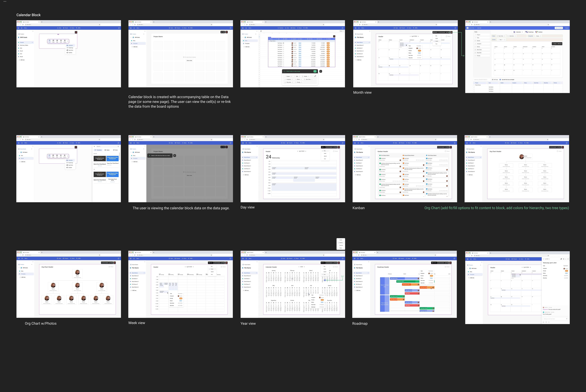This screenshot has height=392, width=586.
Task: Select the 'Month view' caption
Action: tap(362, 93)
